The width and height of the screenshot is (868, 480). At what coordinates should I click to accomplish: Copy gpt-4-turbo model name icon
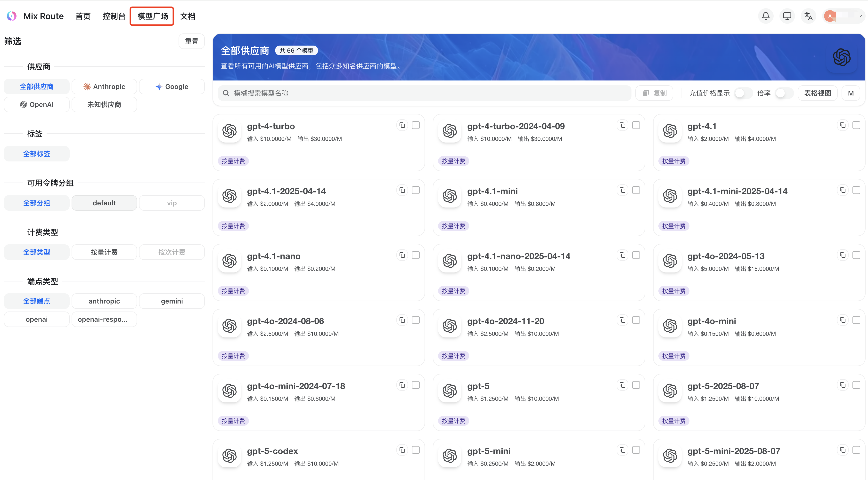pyautogui.click(x=402, y=125)
